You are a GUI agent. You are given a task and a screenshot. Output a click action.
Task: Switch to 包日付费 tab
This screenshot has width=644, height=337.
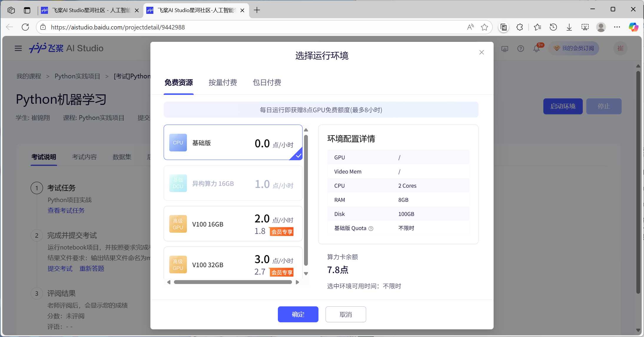(267, 82)
